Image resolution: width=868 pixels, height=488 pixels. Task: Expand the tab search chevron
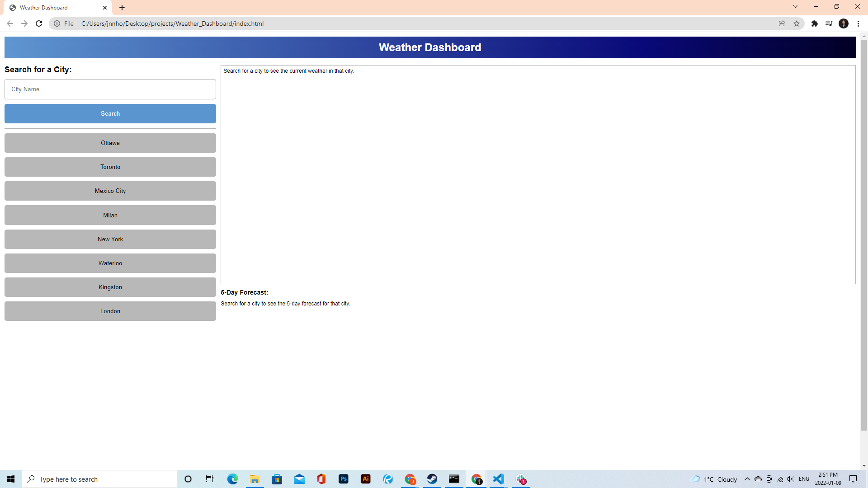tap(795, 7)
